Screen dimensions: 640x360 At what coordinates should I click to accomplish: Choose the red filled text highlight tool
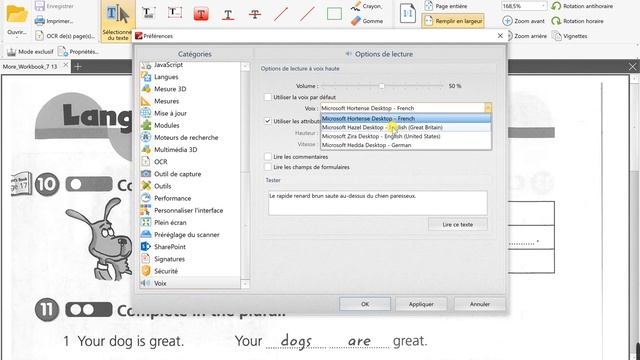[x=201, y=14]
